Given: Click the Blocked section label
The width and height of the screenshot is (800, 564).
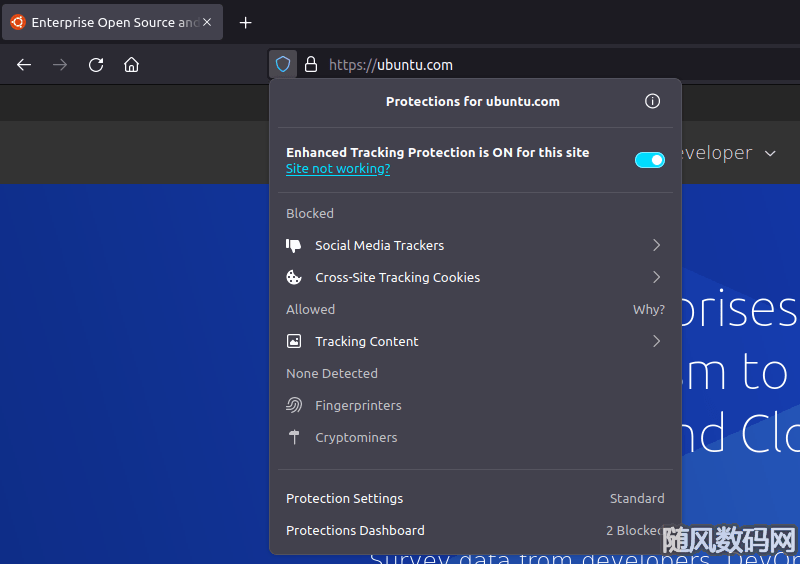Looking at the screenshot, I should pyautogui.click(x=310, y=213).
